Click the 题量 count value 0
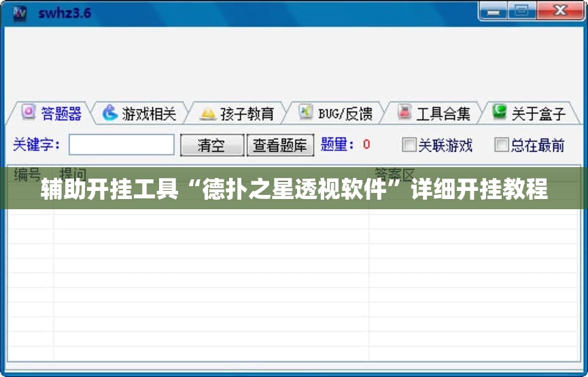This screenshot has height=377, width=588. click(366, 144)
